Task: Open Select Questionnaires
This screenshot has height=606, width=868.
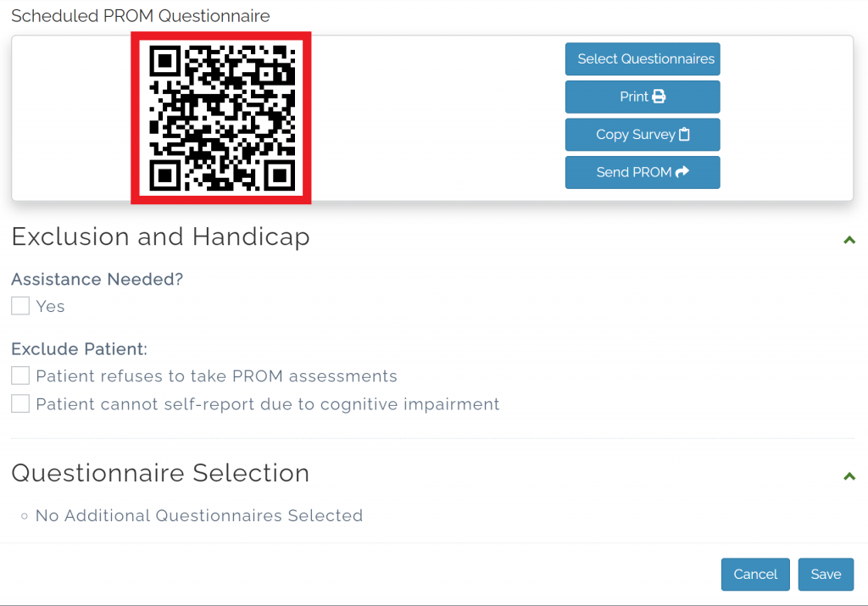Action: click(x=643, y=58)
